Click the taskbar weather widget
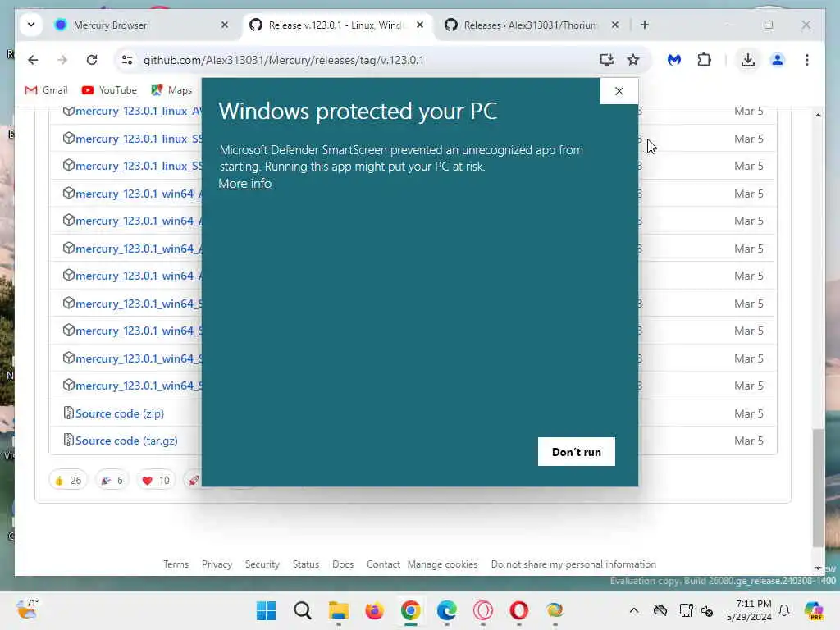This screenshot has width=840, height=630. click(x=27, y=609)
